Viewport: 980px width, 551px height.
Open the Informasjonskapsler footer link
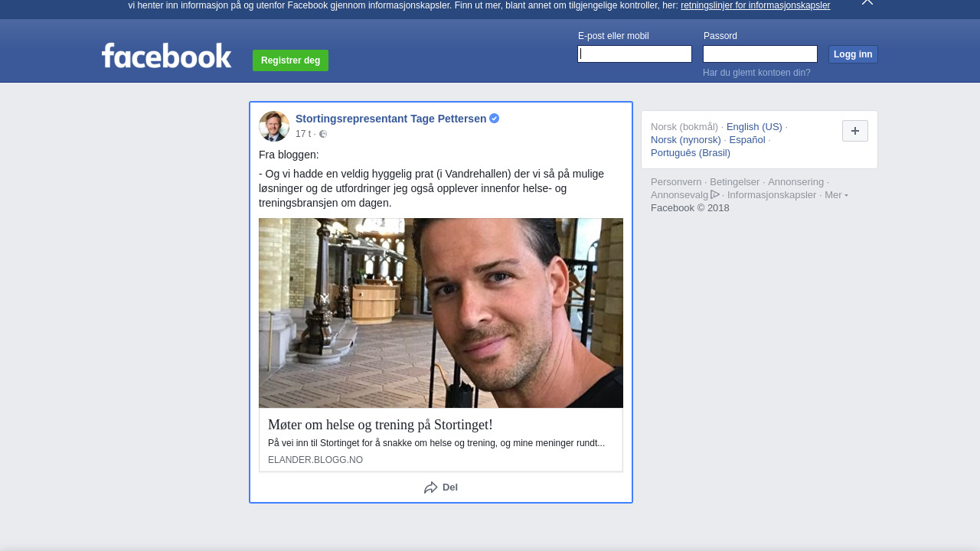point(772,195)
